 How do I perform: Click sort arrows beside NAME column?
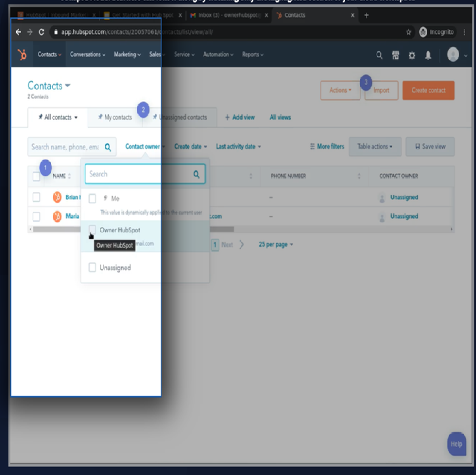[69, 176]
